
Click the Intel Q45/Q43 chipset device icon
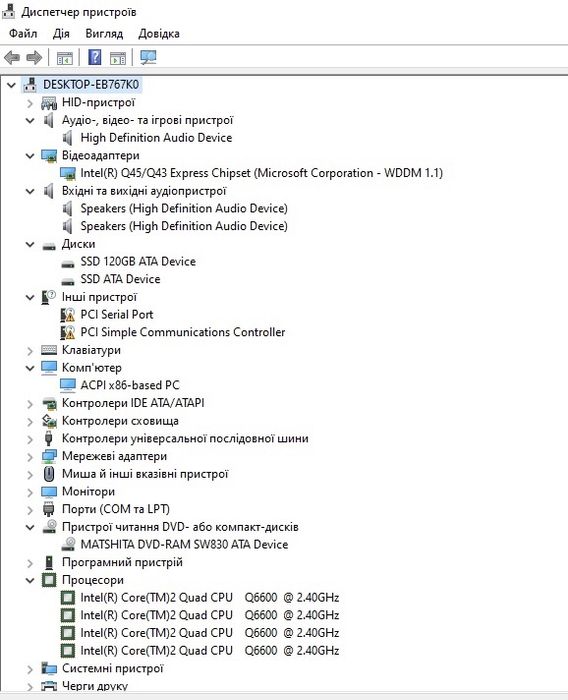click(68, 174)
